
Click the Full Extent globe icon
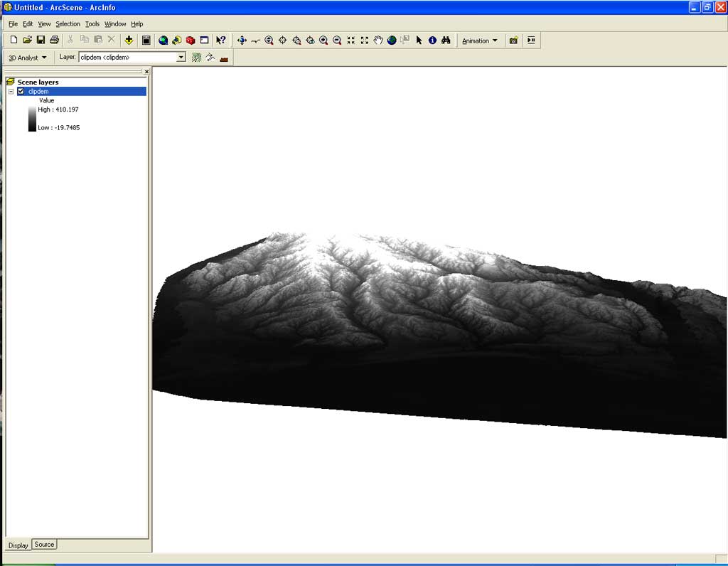(x=392, y=41)
